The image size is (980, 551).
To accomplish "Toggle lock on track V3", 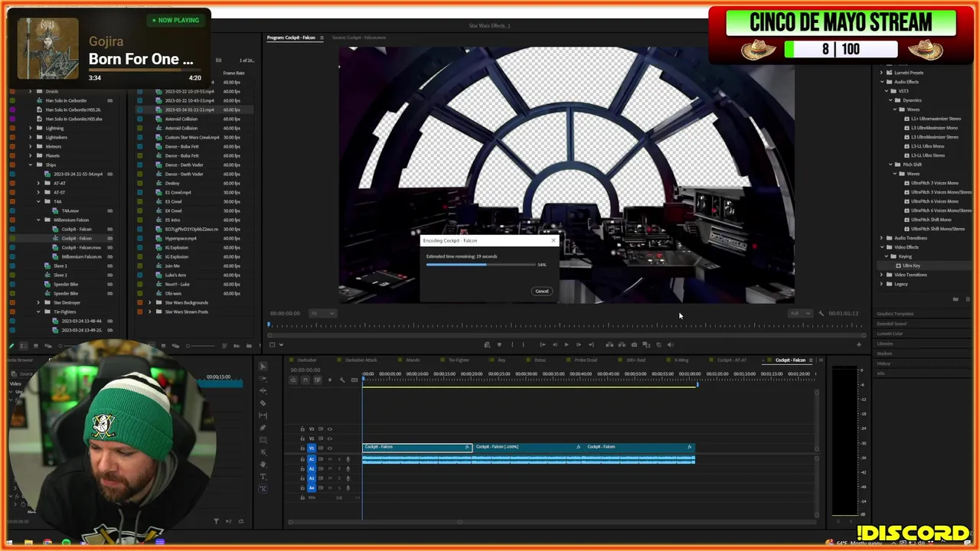I will point(302,429).
